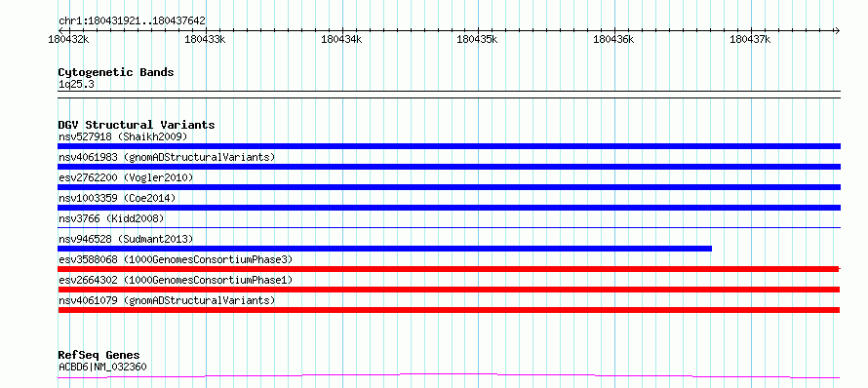The image size is (868, 388).
Task: Click the red nsv4061079 gnomAD variant bar
Action: [x=449, y=310]
